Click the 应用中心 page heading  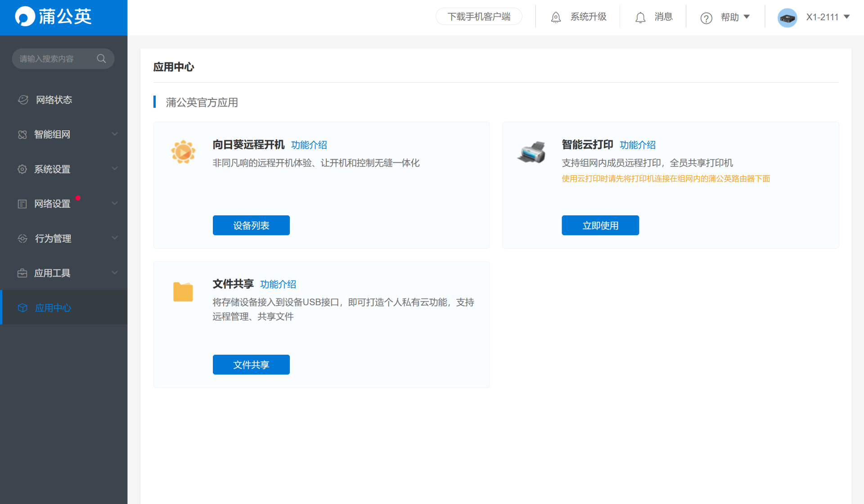[x=174, y=67]
